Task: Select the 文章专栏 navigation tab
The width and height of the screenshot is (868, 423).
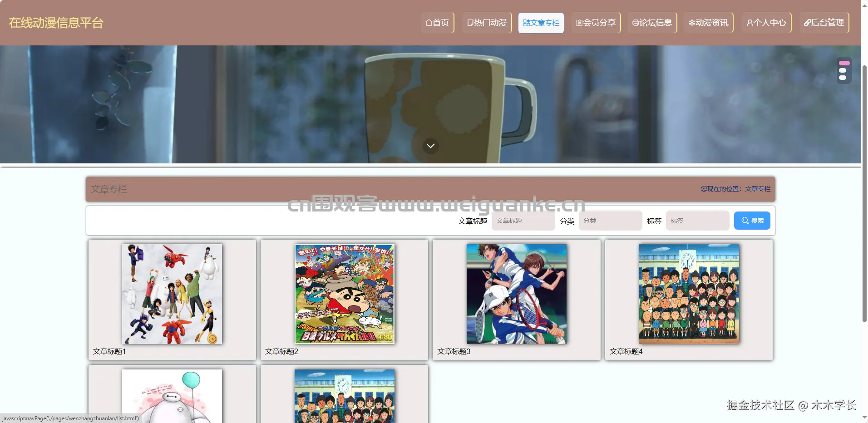Action: pyautogui.click(x=541, y=23)
